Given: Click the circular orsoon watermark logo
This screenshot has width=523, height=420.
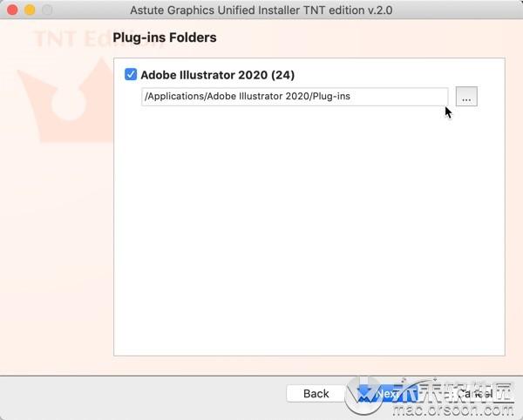Looking at the screenshot, I should 364,396.
